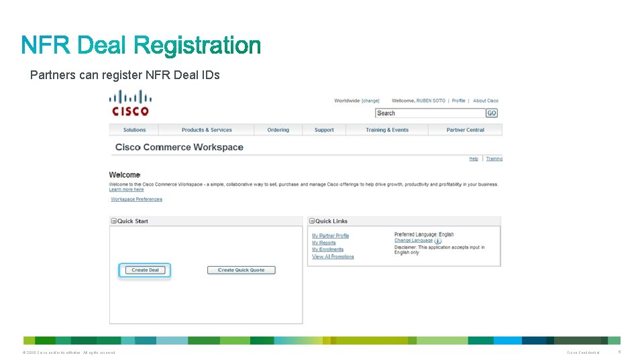Open the Training link near Help

[494, 158]
